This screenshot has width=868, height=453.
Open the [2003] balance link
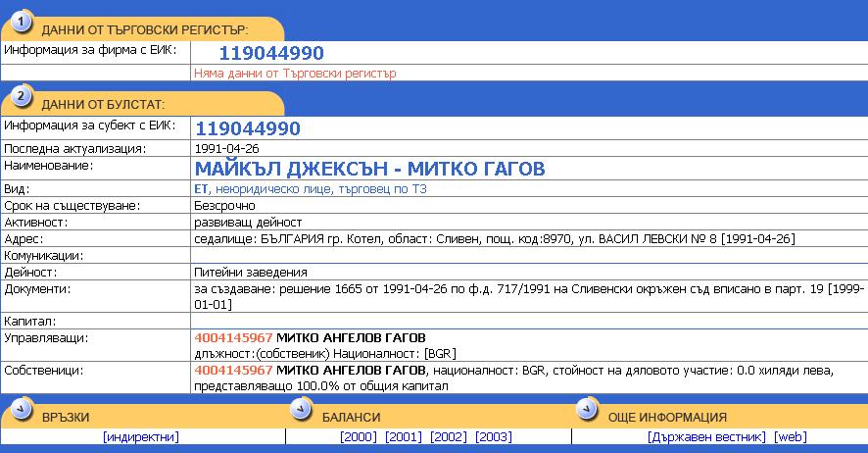(493, 437)
